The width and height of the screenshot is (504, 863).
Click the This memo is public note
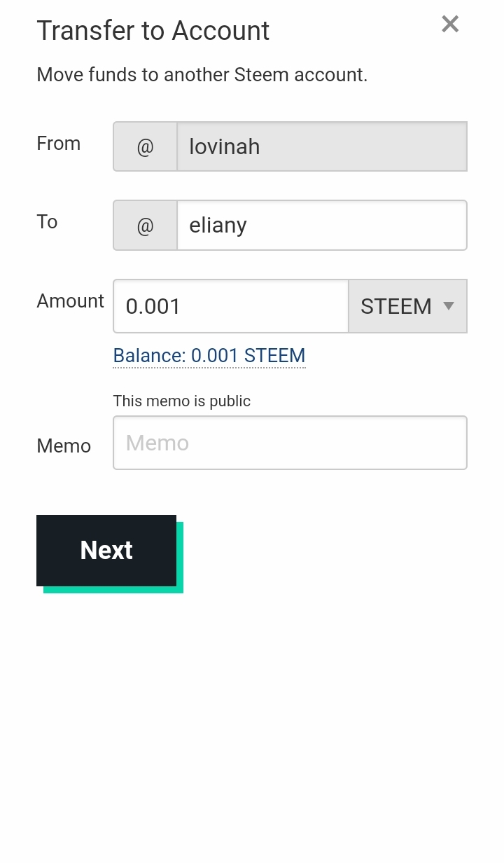coord(181,401)
